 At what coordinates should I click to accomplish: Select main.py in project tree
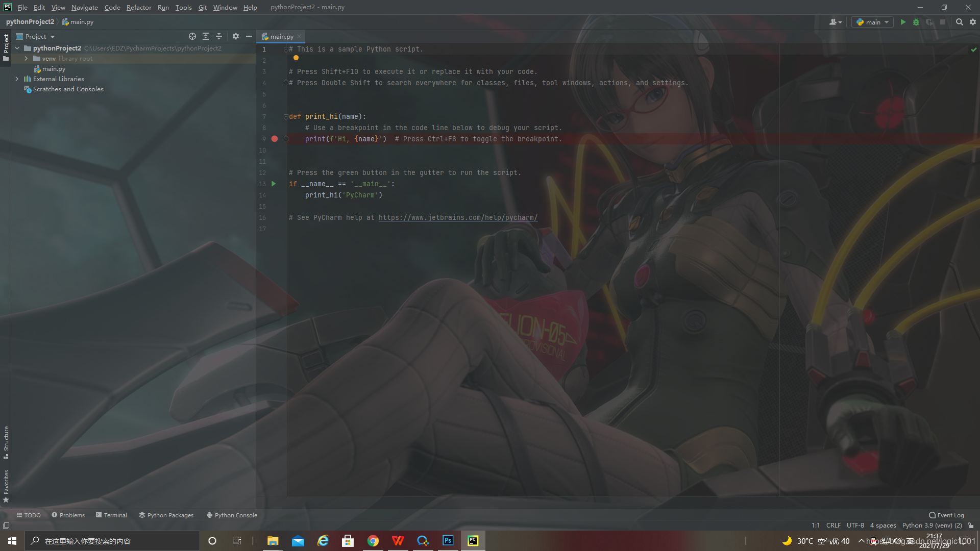[54, 69]
